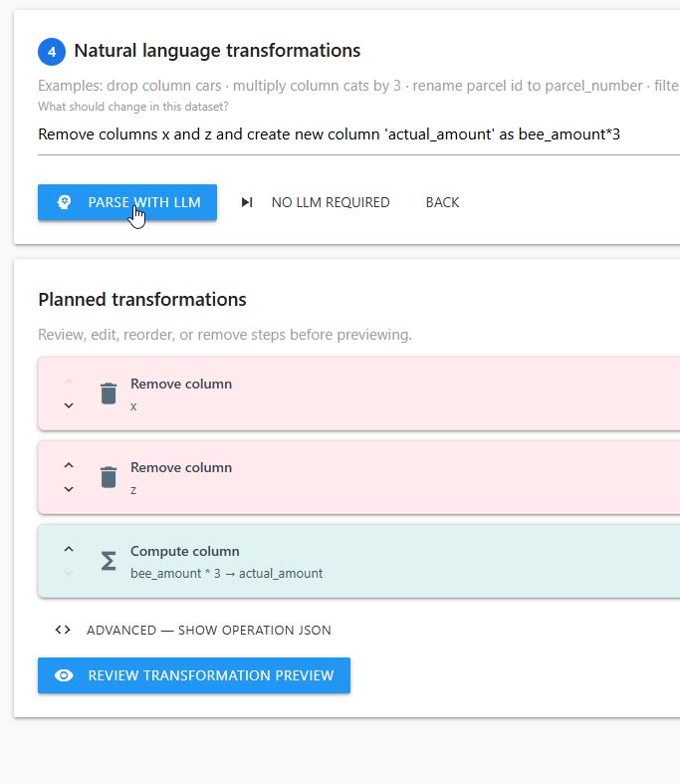Viewport: 680px width, 784px height.
Task: Open Review Transformation Preview
Action: [194, 675]
